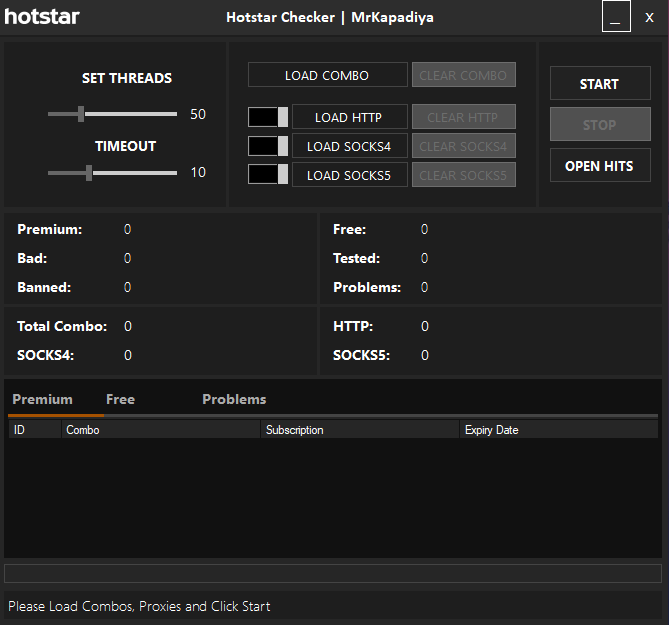This screenshot has height=625, width=669.
Task: Click the START button
Action: tap(600, 83)
